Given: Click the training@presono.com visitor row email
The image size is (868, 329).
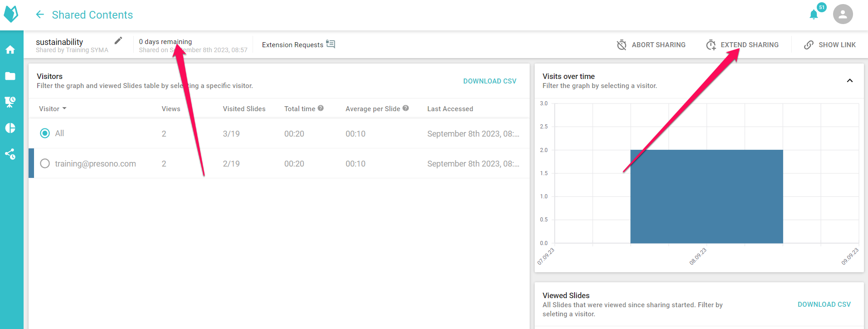Looking at the screenshot, I should (95, 164).
